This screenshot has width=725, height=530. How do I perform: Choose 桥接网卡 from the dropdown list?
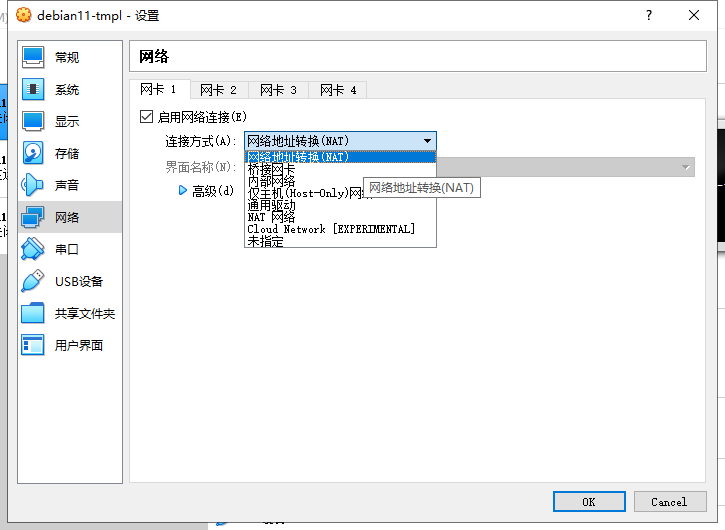click(271, 170)
